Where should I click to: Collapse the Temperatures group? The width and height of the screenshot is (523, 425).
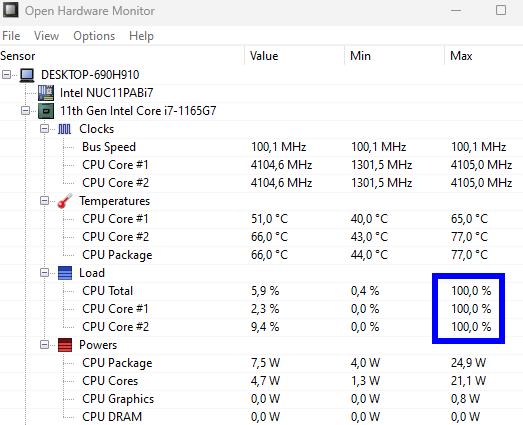tap(44, 200)
